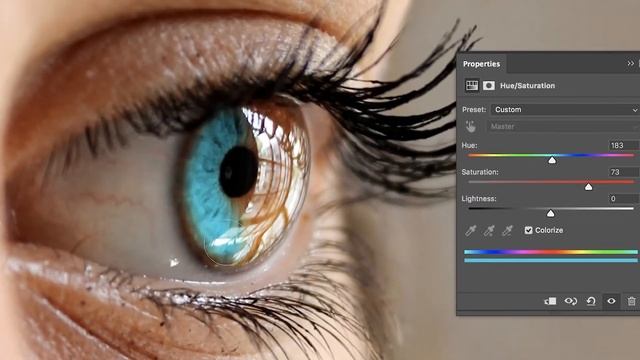Uncheck the Colorize checkbox
Viewport: 640px width, 360px height.
529,230
